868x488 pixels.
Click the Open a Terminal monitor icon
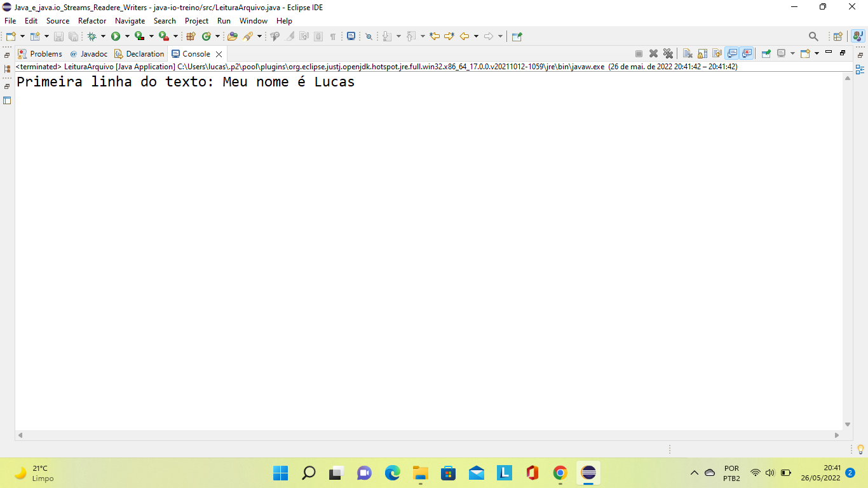(x=351, y=36)
